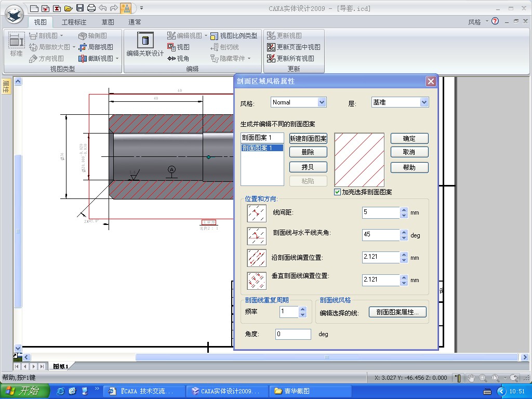
Task: Select the highlighted 剖面图案 1 list item
Action: coord(262,148)
